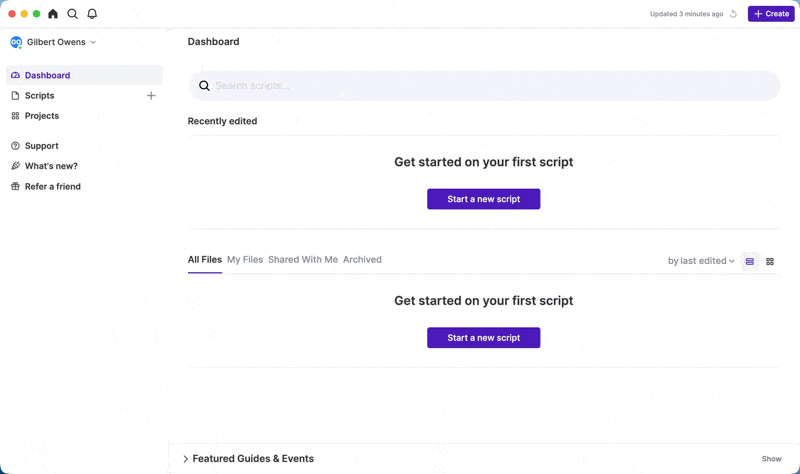
Task: Open the search magnifier in title bar
Action: tap(72, 14)
